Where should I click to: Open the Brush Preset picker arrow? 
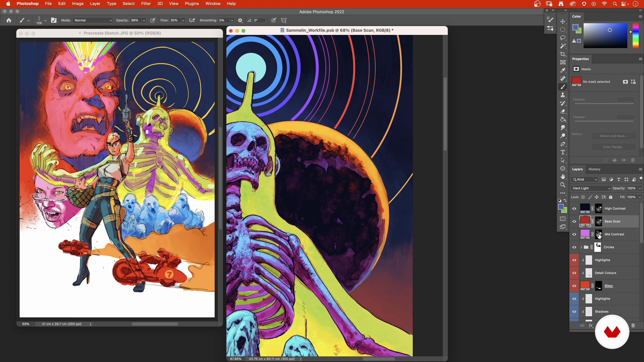pyautogui.click(x=45, y=20)
